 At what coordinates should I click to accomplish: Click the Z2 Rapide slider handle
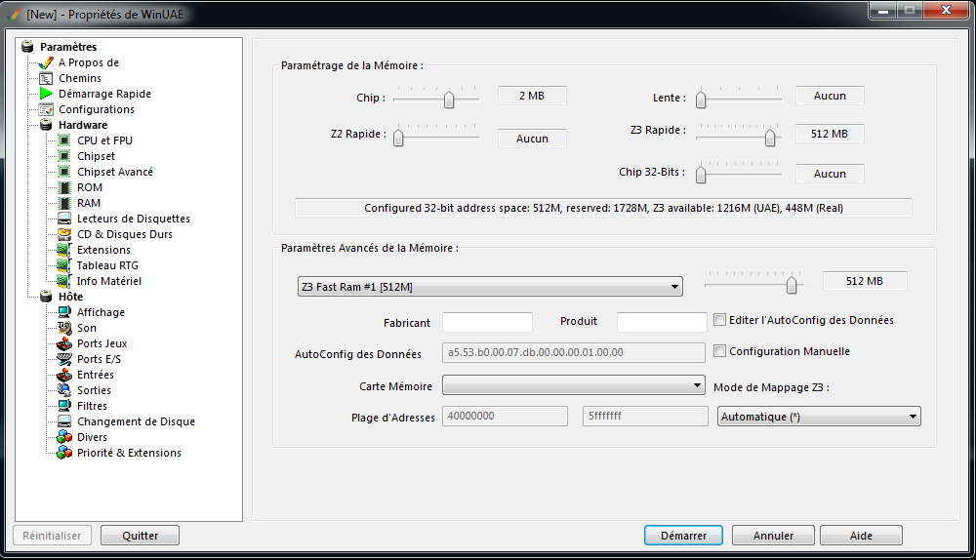(x=398, y=137)
